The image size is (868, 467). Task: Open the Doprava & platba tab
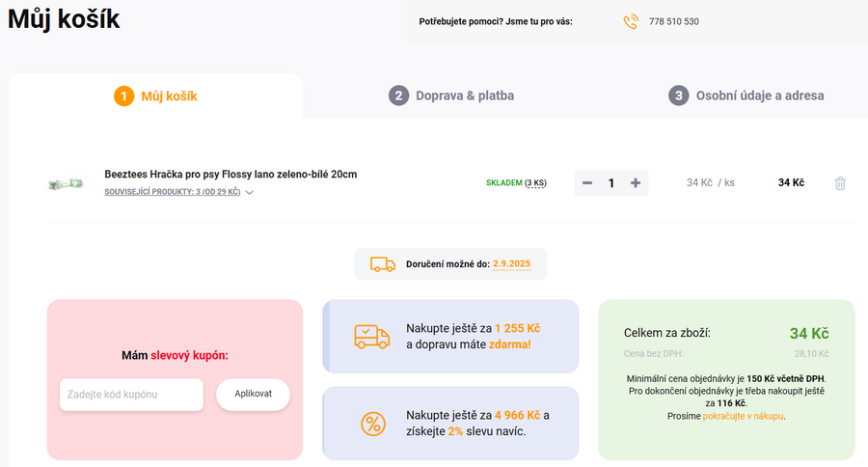(464, 96)
